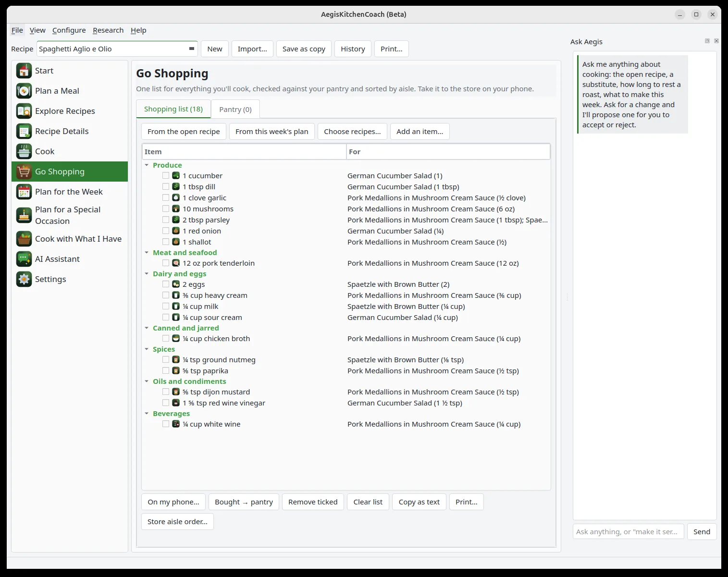Focus the Ask anything input field
This screenshot has height=577, width=728.
[x=628, y=532]
